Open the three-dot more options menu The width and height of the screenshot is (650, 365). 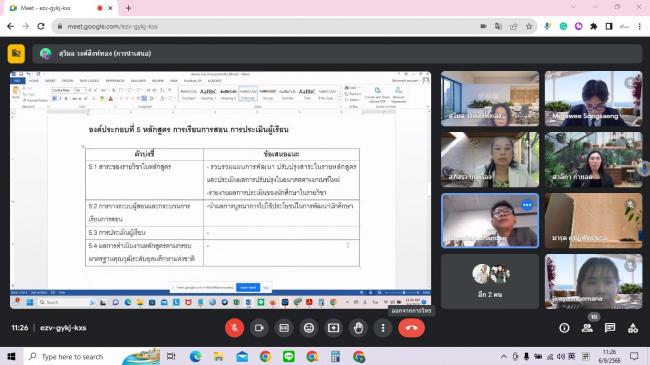383,328
